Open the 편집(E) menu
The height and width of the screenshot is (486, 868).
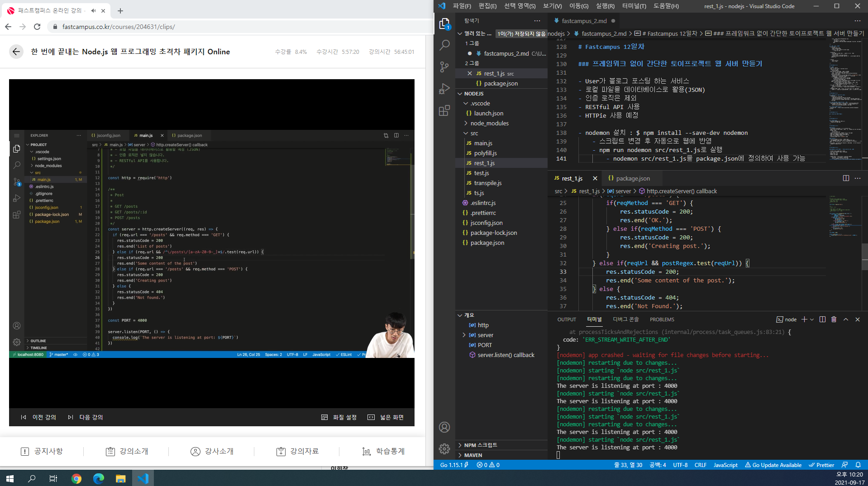point(487,6)
